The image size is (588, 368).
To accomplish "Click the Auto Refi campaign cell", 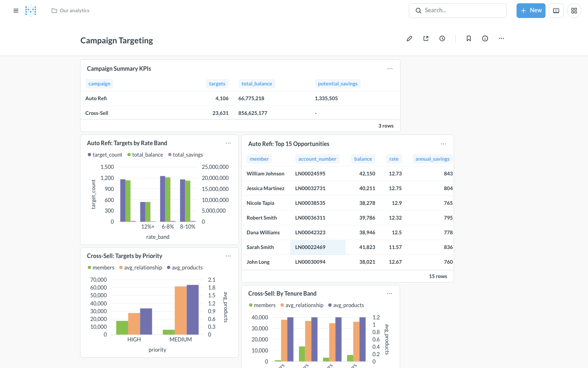I will click(x=96, y=99).
